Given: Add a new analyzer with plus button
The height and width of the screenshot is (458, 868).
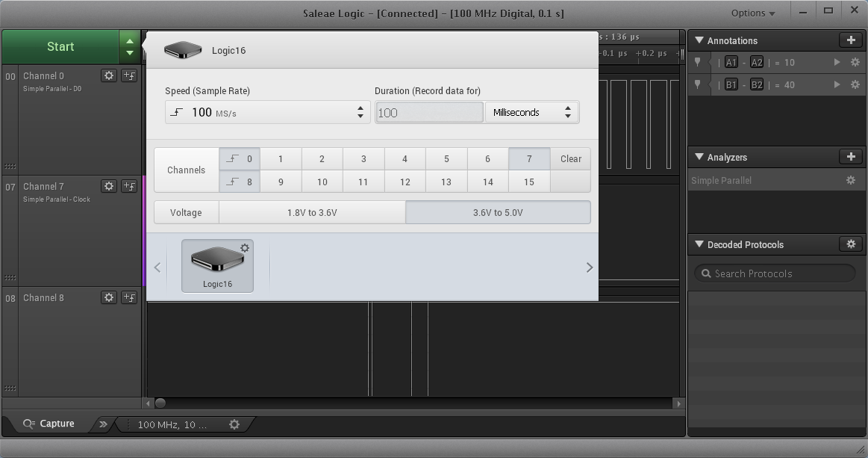Looking at the screenshot, I should [x=851, y=157].
